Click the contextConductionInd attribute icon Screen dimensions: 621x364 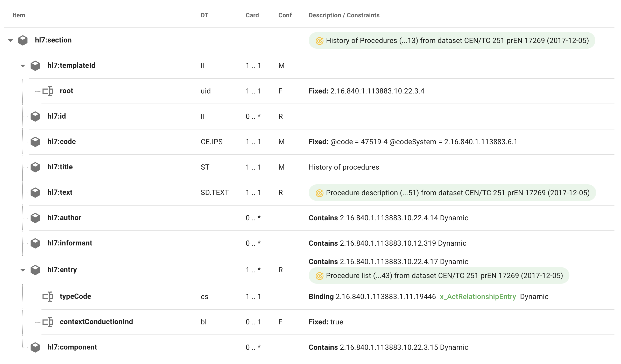point(48,322)
